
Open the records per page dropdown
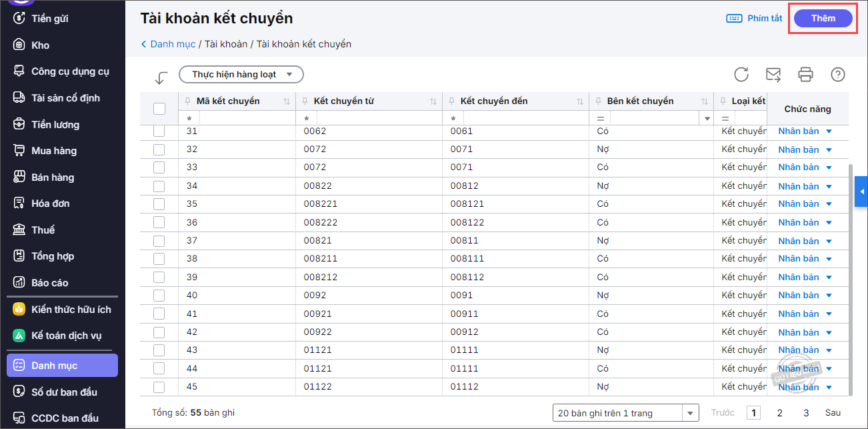click(691, 413)
